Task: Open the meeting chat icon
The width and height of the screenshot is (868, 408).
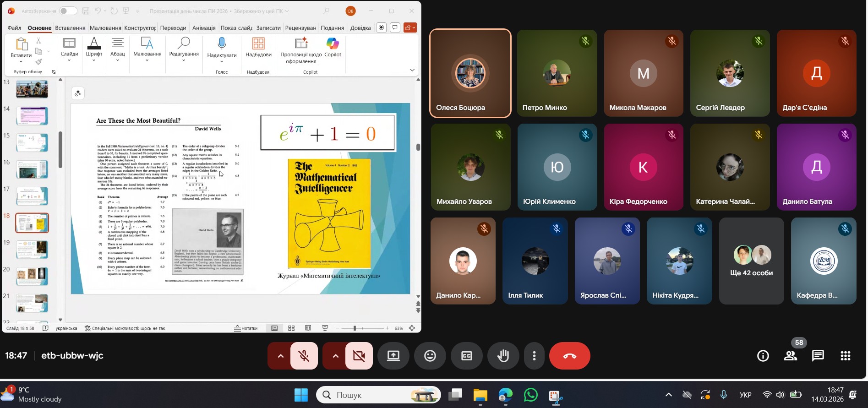Action: coord(818,356)
